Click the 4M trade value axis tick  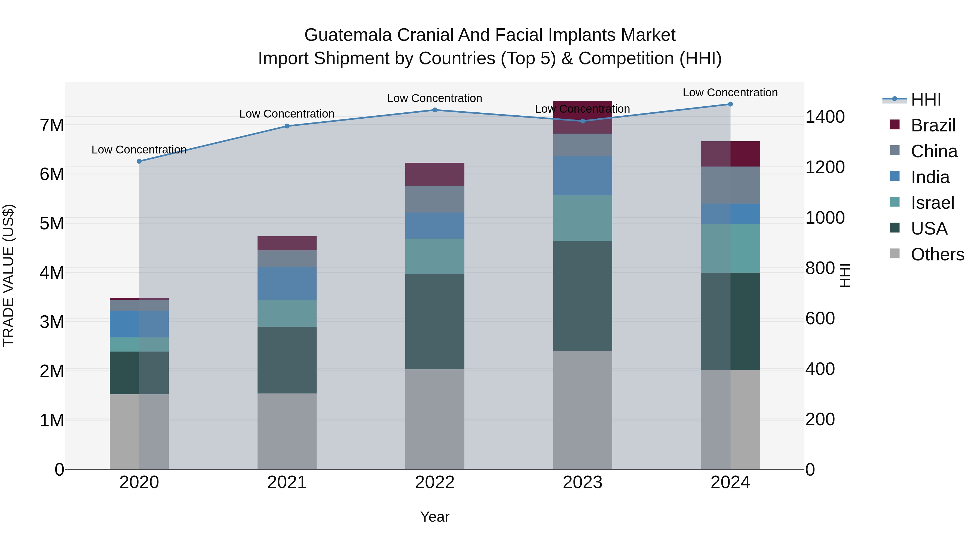pos(52,273)
